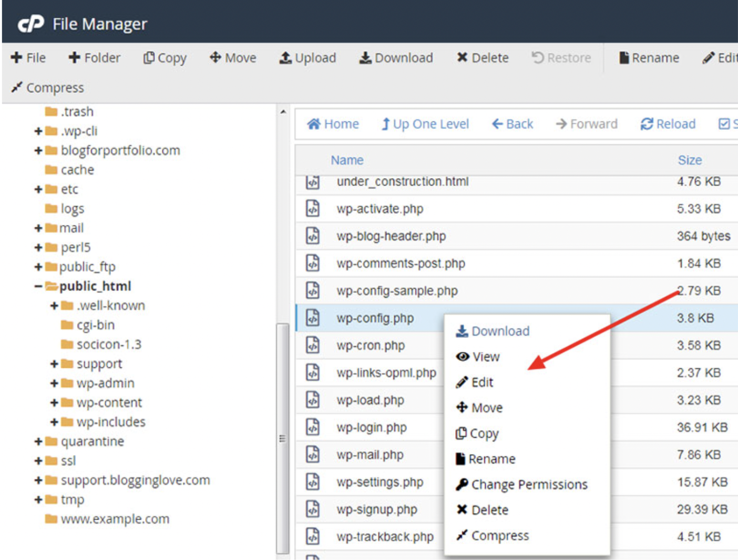Expand the wp-content folder
This screenshot has height=560, width=738.
pyautogui.click(x=54, y=403)
